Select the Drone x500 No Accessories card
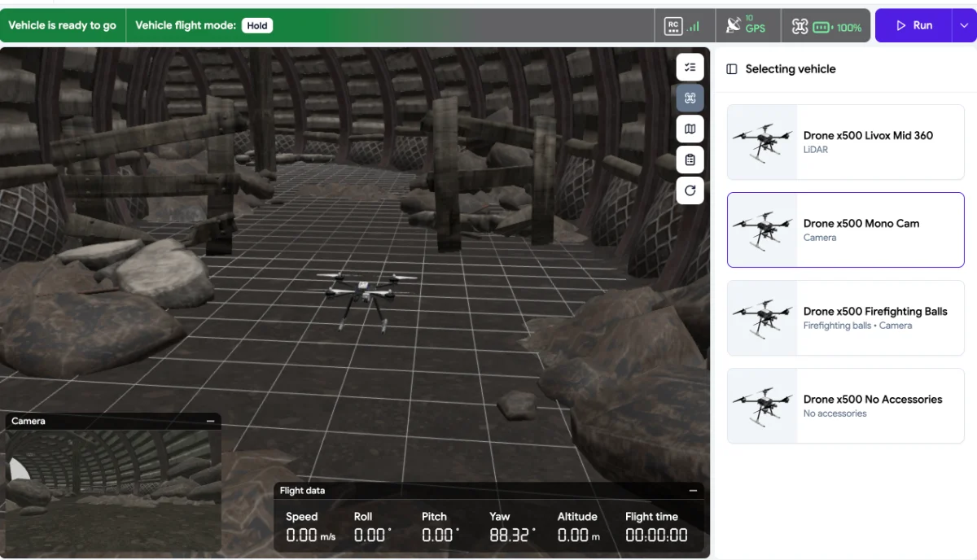 click(846, 406)
